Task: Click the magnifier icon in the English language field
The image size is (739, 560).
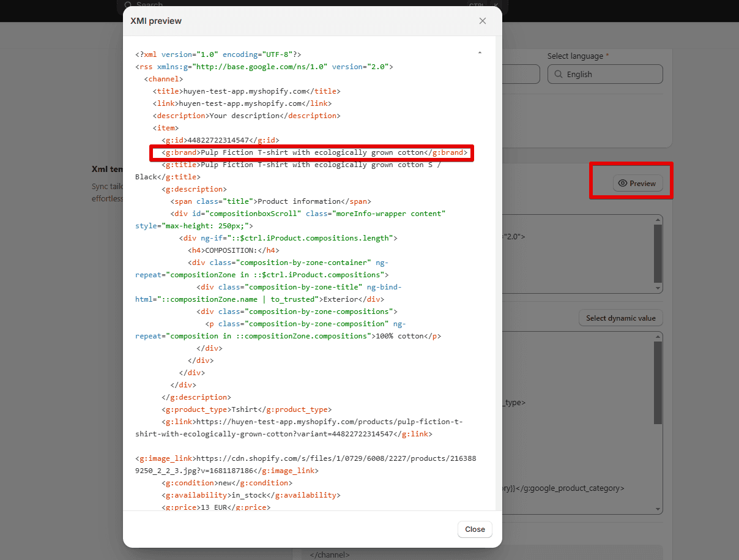Action: 559,74
